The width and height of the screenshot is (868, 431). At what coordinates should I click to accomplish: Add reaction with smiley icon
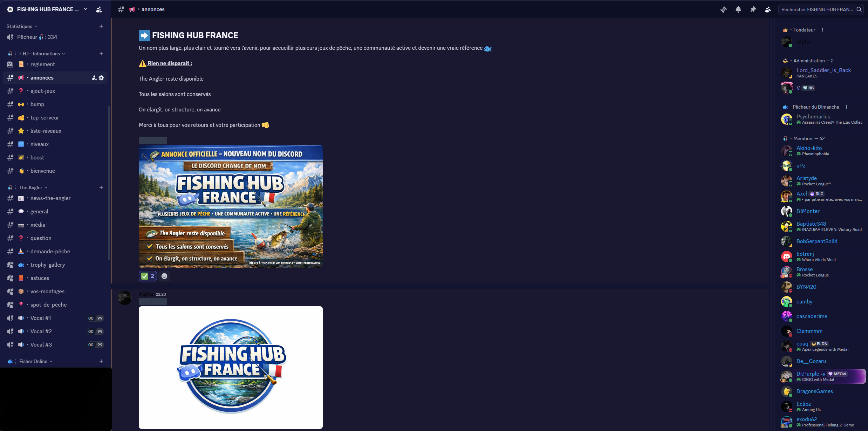(164, 276)
